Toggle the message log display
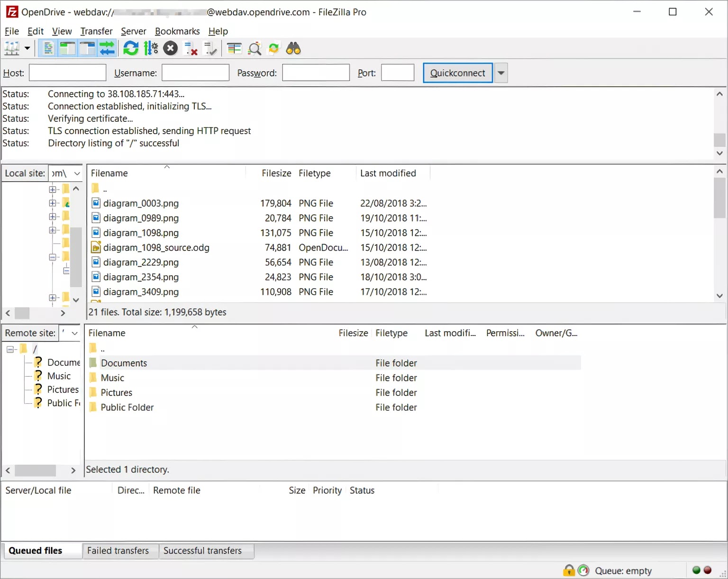 click(x=48, y=48)
